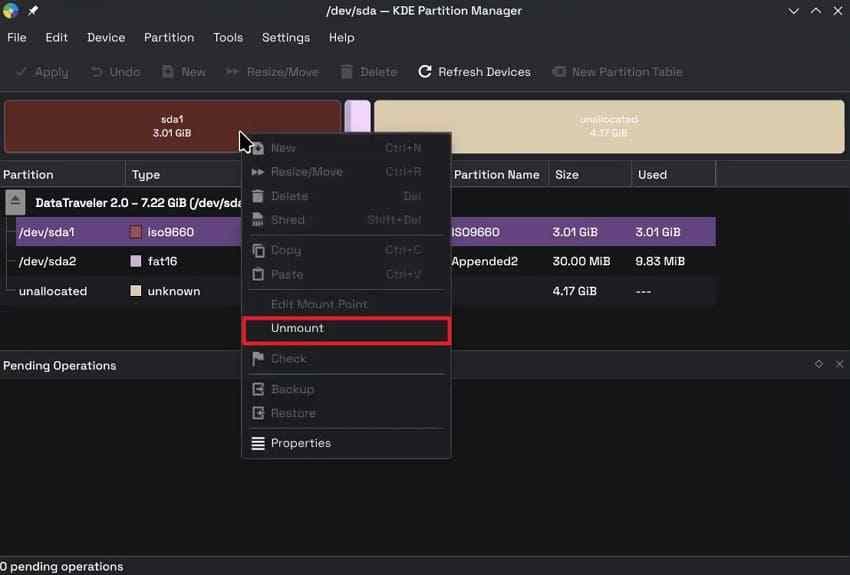This screenshot has width=850, height=575.
Task: Select Edit Mount Point in context menu
Action: (346, 305)
